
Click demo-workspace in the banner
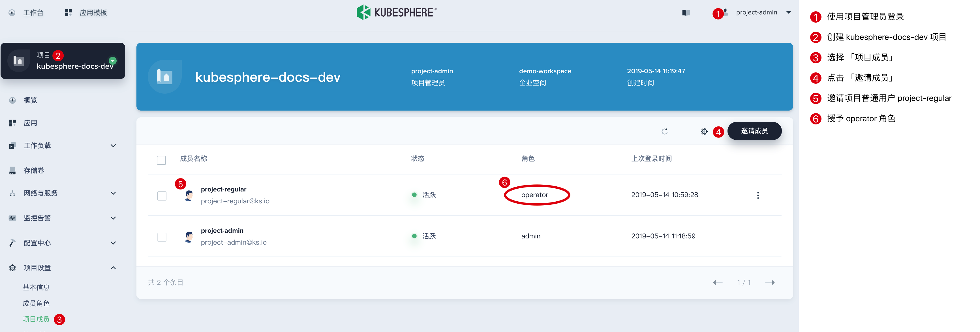pos(545,71)
